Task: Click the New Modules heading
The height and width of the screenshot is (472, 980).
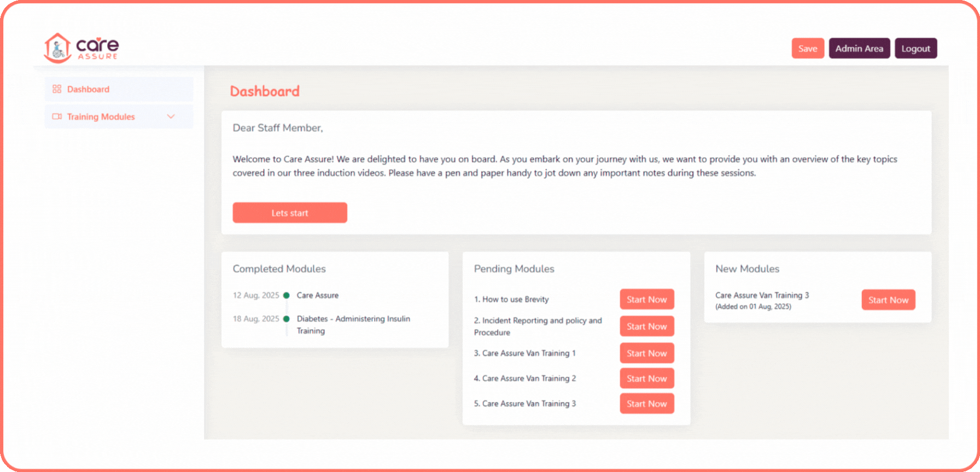Action: click(x=747, y=269)
